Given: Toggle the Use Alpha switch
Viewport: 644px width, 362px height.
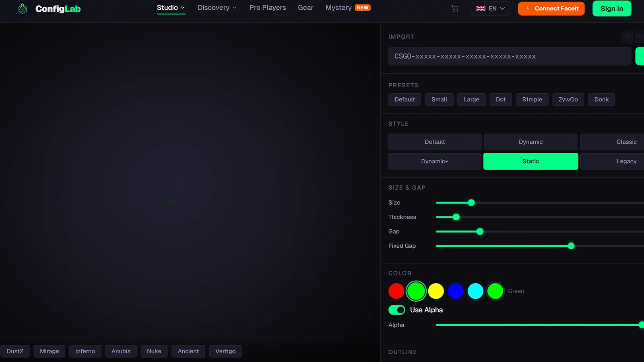Looking at the screenshot, I should pyautogui.click(x=396, y=310).
